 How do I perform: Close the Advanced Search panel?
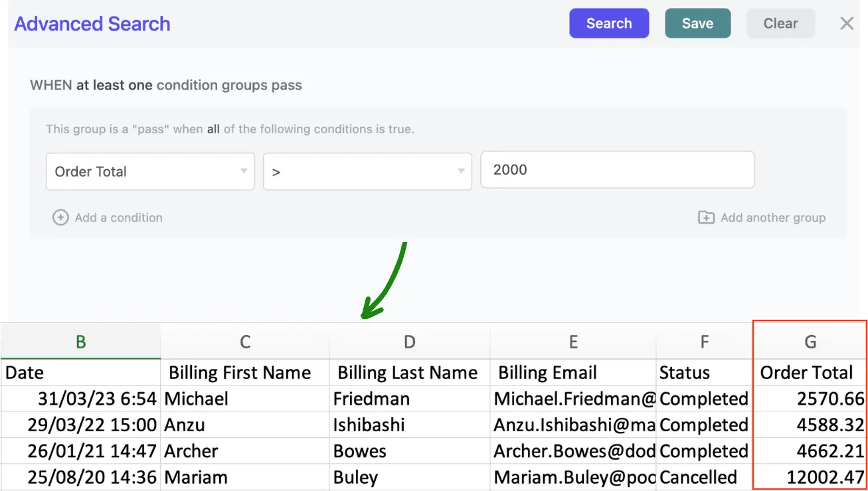[x=847, y=24]
